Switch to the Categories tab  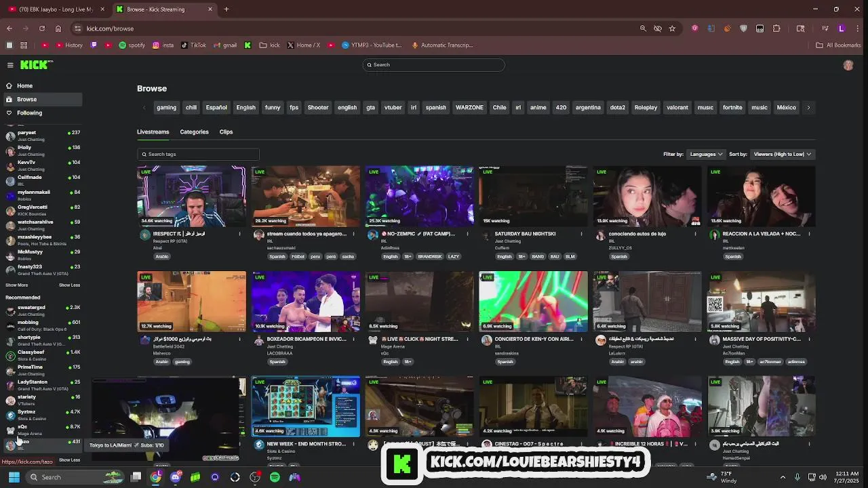[194, 131]
